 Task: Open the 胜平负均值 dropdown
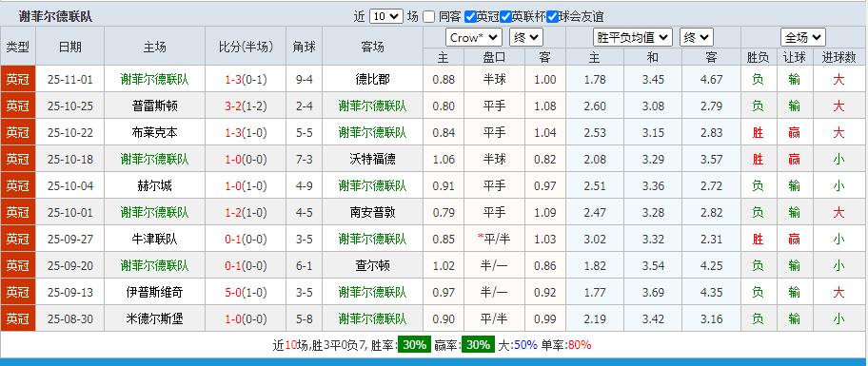point(633,38)
